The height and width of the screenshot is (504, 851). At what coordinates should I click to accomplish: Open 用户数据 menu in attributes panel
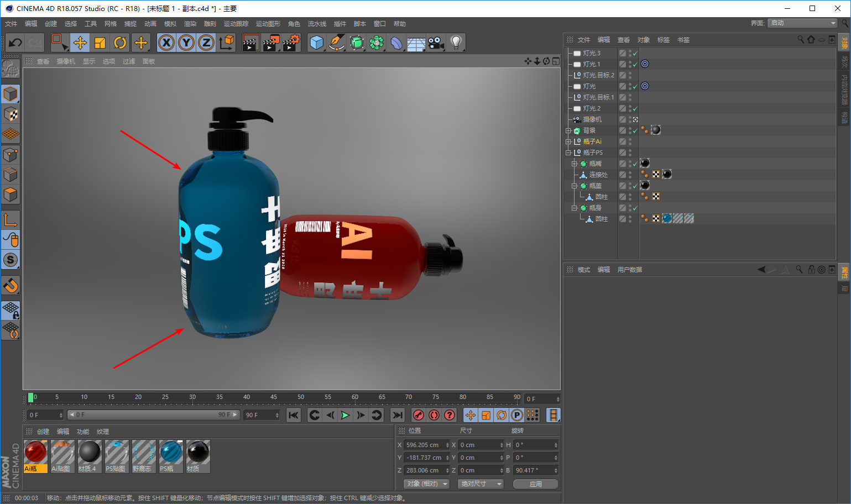[x=630, y=270]
